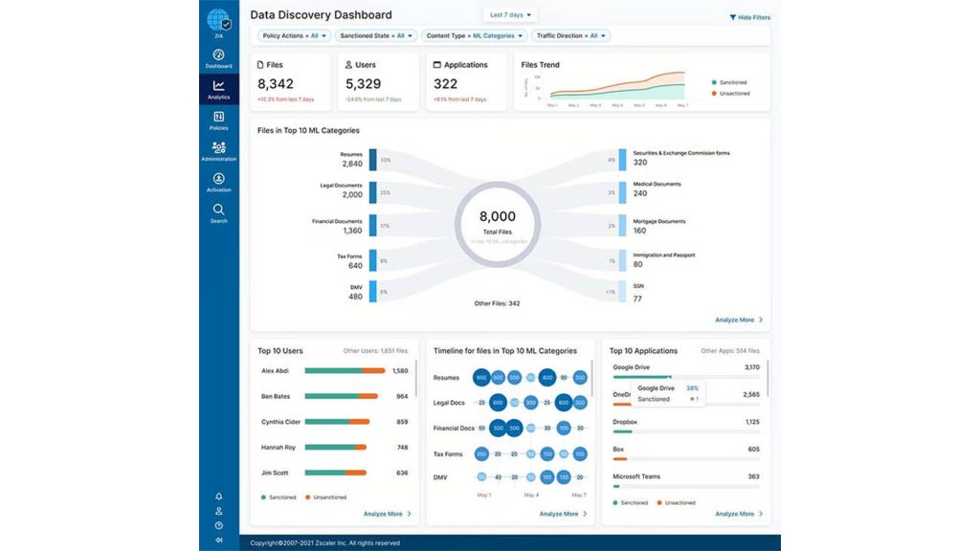980x551 pixels.
Task: Click the Legal Documents category bar
Action: point(372,191)
